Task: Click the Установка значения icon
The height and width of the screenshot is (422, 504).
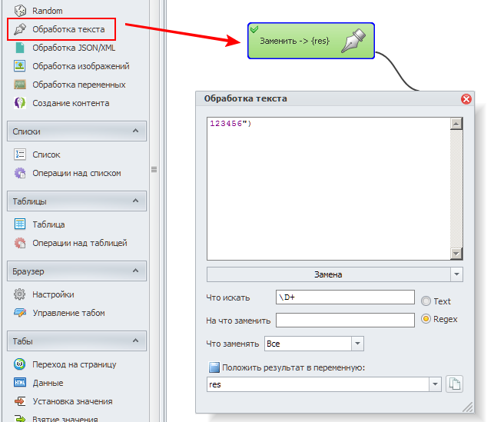Action: click(20, 401)
